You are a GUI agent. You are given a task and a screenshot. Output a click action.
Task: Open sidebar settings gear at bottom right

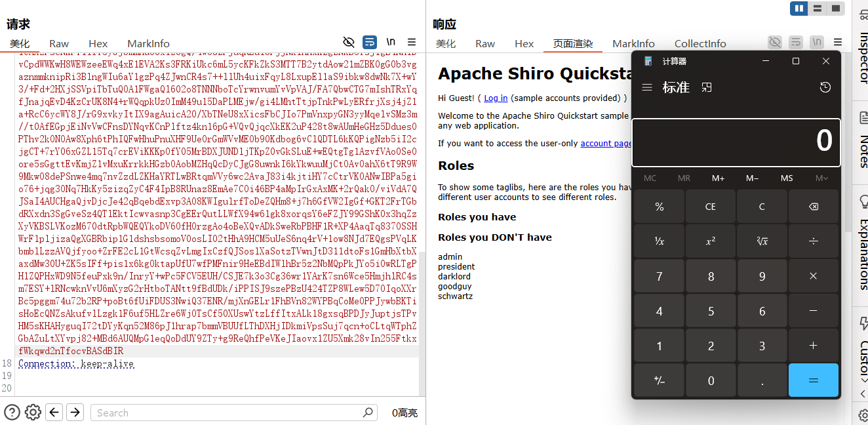point(863,415)
